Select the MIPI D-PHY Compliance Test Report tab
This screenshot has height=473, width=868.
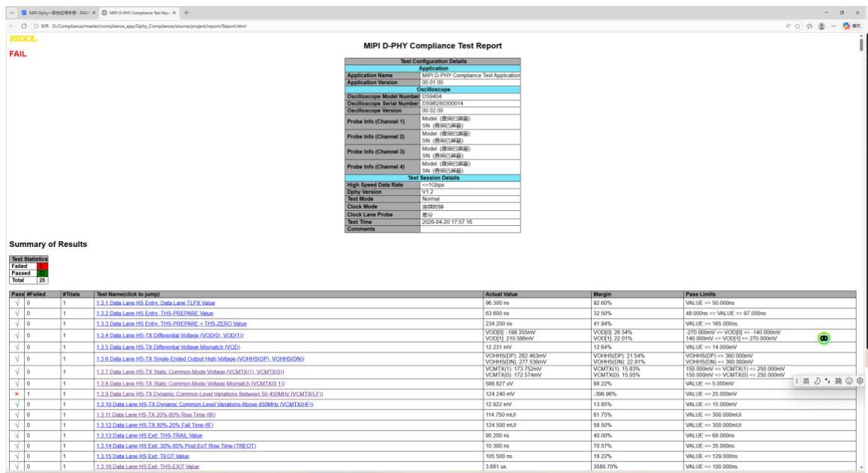pos(139,13)
